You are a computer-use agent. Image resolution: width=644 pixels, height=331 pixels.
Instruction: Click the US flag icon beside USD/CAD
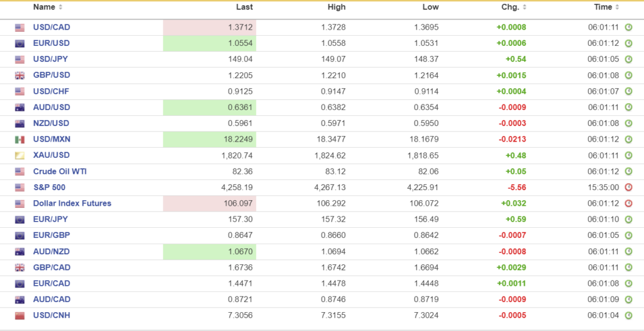click(x=19, y=28)
